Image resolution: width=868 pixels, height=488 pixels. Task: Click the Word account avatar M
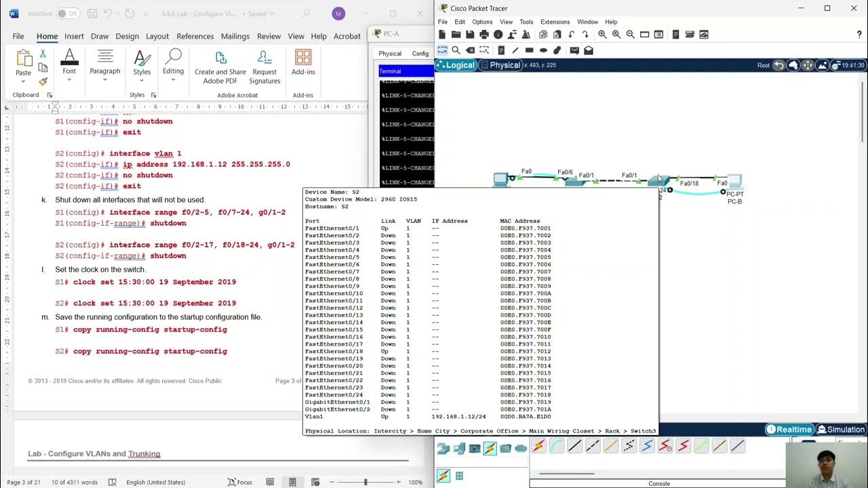(338, 14)
